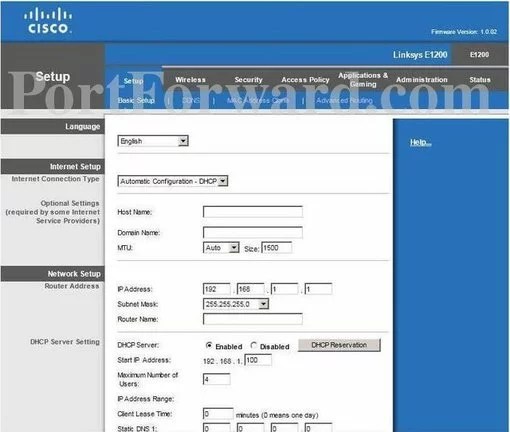Click the IP Address Range label
510x432 pixels.
(146, 399)
